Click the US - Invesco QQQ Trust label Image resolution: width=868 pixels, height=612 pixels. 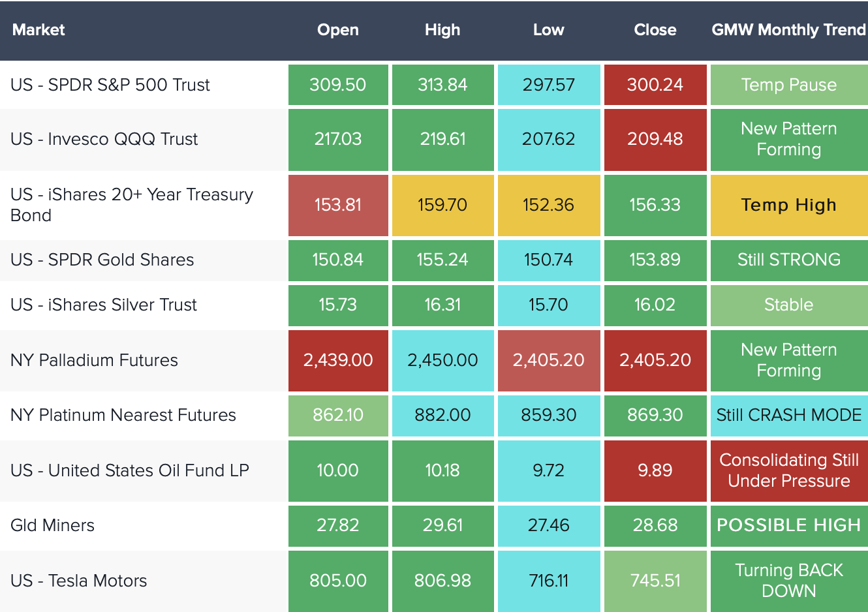click(x=104, y=139)
